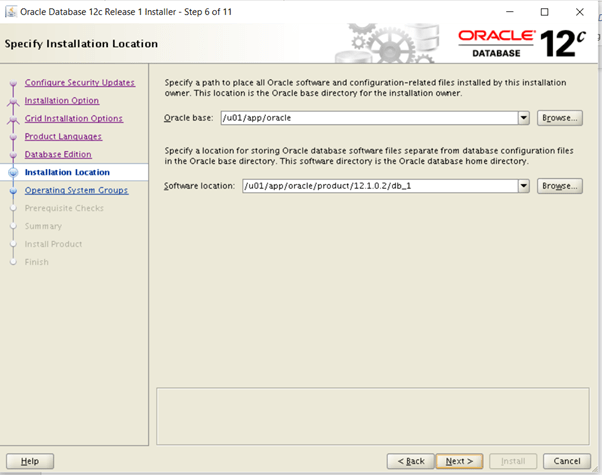Open the Configure Security Updates step

79,82
